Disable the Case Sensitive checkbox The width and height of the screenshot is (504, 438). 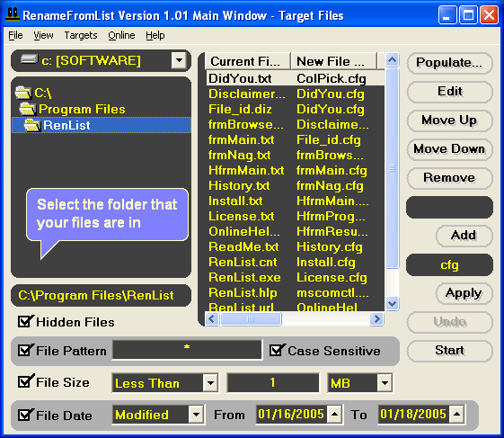pyautogui.click(x=277, y=350)
